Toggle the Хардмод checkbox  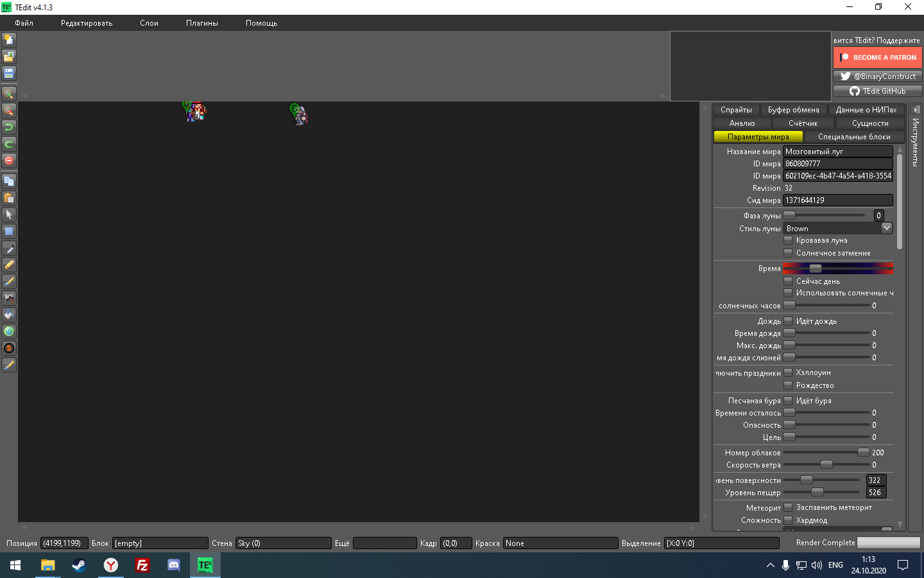pyautogui.click(x=788, y=520)
